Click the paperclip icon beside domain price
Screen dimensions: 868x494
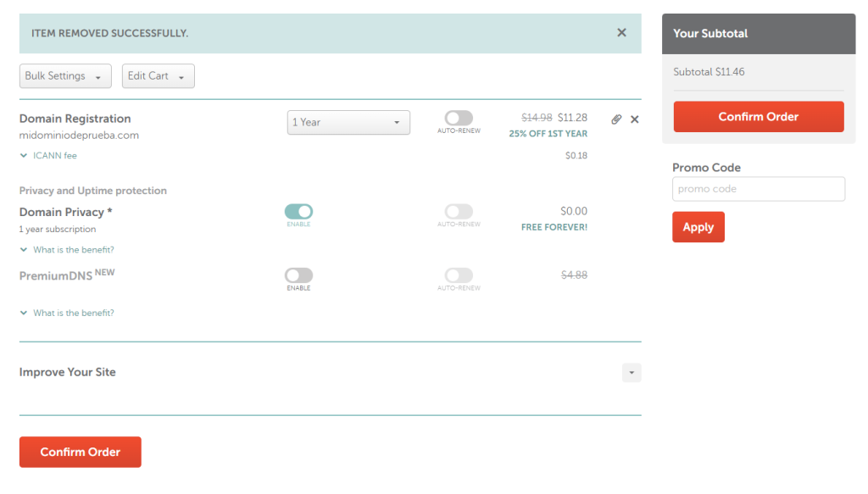click(x=616, y=119)
